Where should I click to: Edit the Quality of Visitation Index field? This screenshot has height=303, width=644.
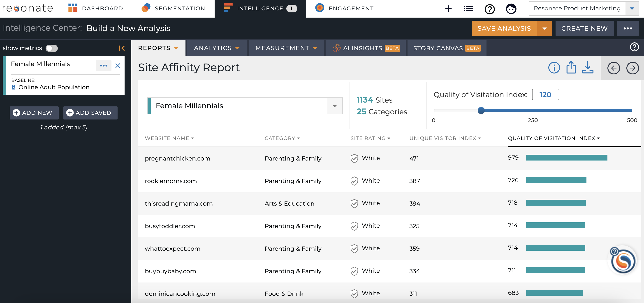(545, 95)
